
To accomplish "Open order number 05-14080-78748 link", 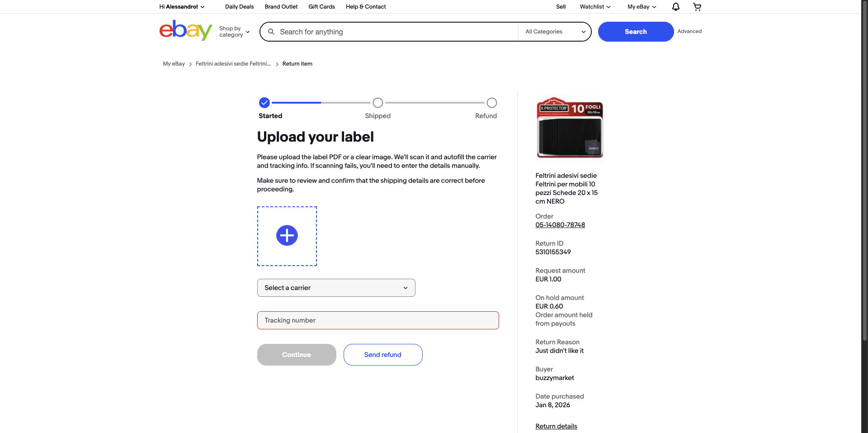I will pos(560,225).
